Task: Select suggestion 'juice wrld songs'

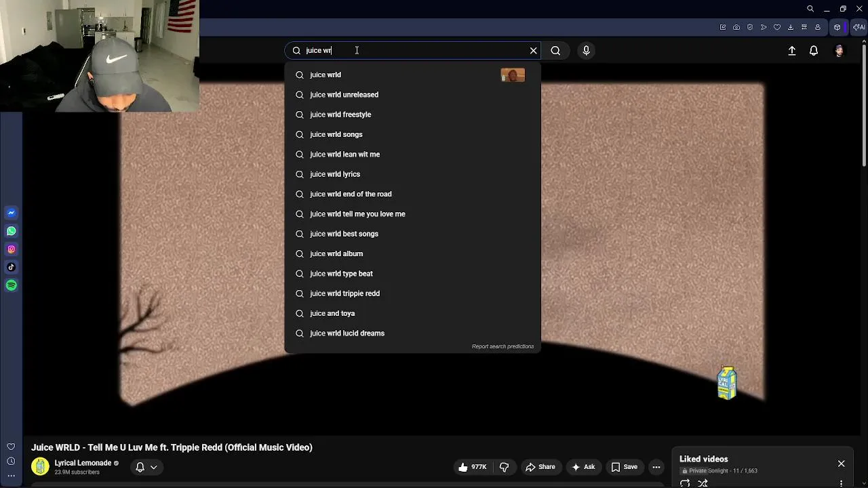Action: tap(412, 134)
